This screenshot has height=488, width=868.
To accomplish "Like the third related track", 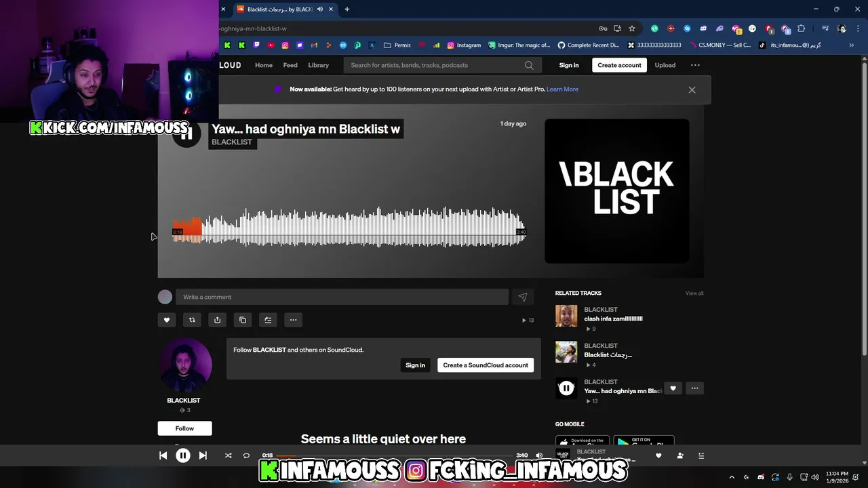I will click(x=673, y=388).
